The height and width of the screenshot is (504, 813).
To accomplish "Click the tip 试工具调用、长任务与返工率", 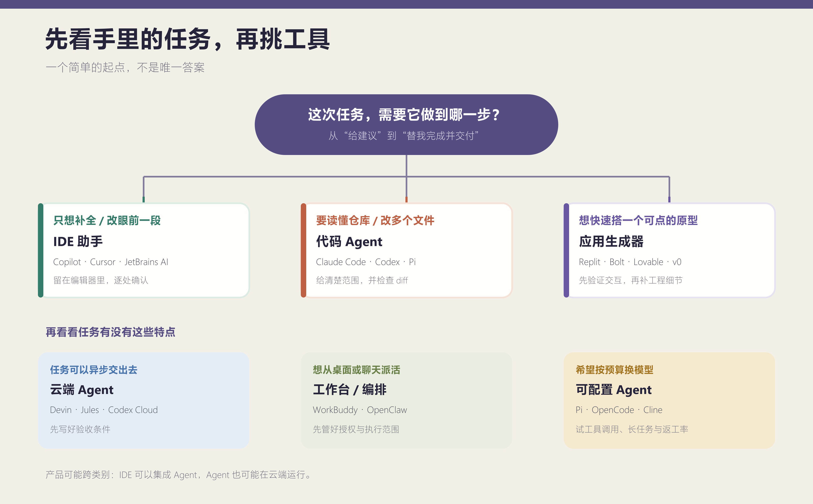I will (x=632, y=429).
